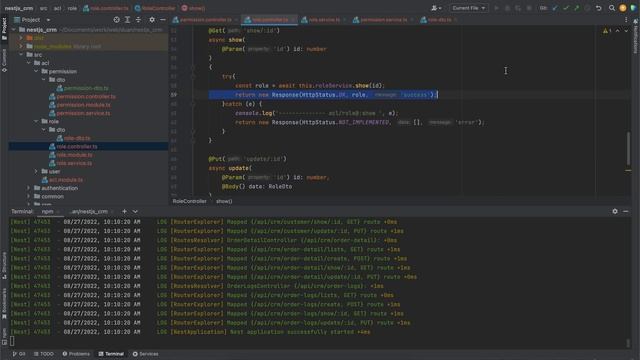Viewport: 640px width, 360px height.
Task: Open the Problems tool window tab
Action: (76, 354)
